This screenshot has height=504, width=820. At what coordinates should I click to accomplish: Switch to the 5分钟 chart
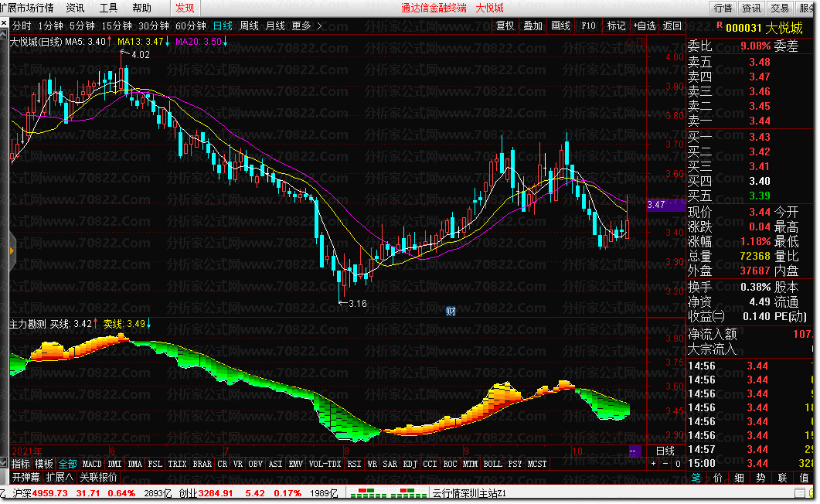[x=82, y=26]
